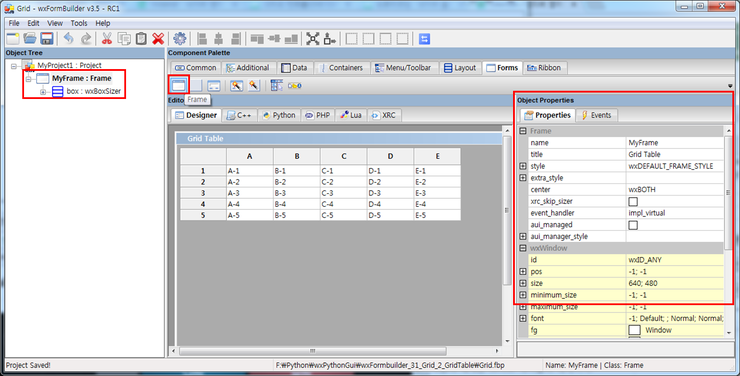Switch to the Containers palette tab

[x=341, y=68]
